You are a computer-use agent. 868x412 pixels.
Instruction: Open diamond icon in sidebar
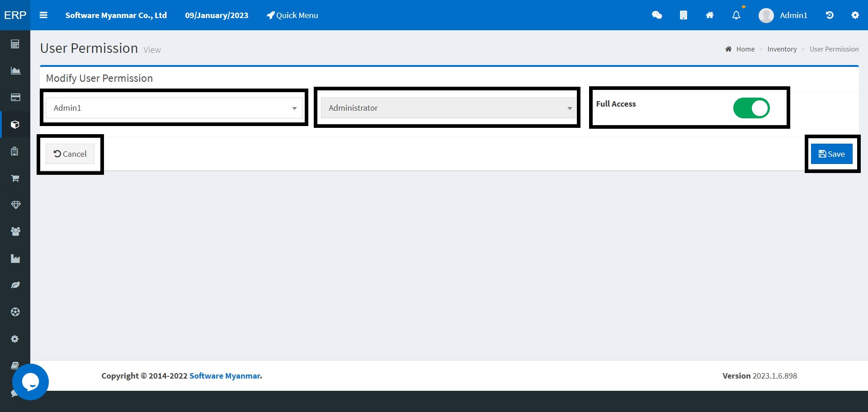coord(16,205)
